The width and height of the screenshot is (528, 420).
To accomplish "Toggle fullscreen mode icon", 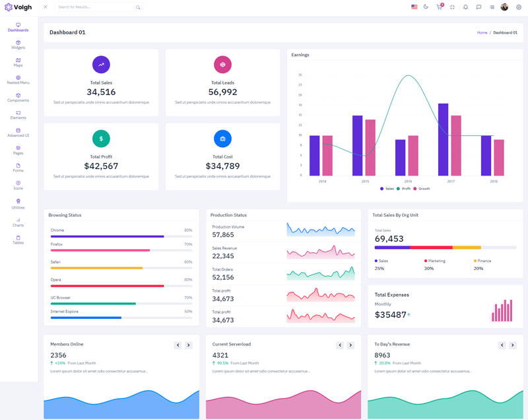I will click(453, 7).
